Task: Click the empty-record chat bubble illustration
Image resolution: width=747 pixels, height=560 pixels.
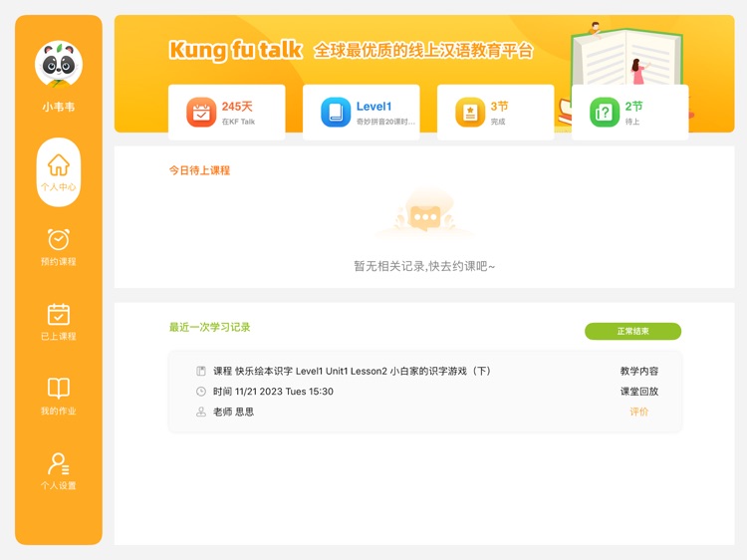Action: pos(424,213)
